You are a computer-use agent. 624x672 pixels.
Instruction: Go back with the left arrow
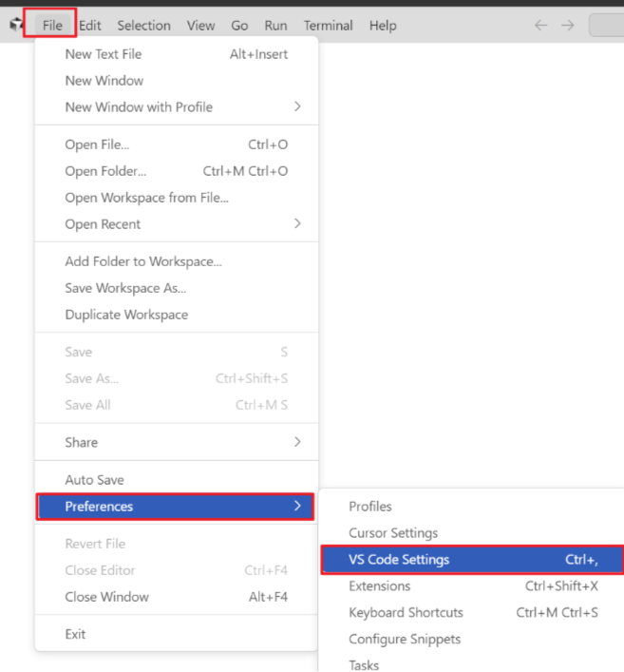(541, 26)
